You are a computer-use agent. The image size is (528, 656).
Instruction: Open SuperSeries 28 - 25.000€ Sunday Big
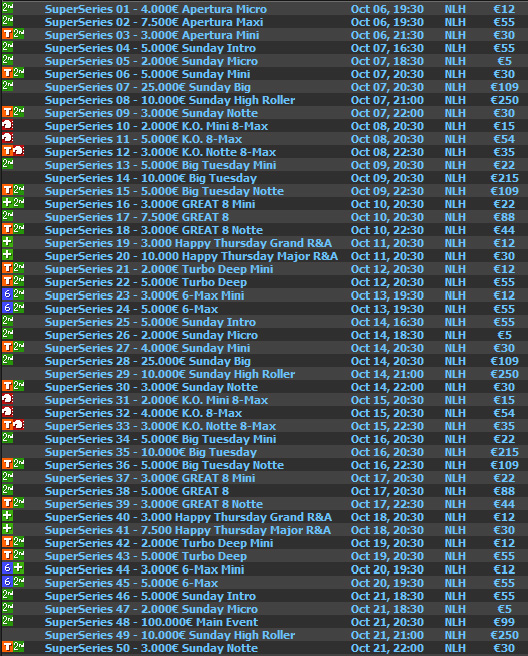(148, 361)
